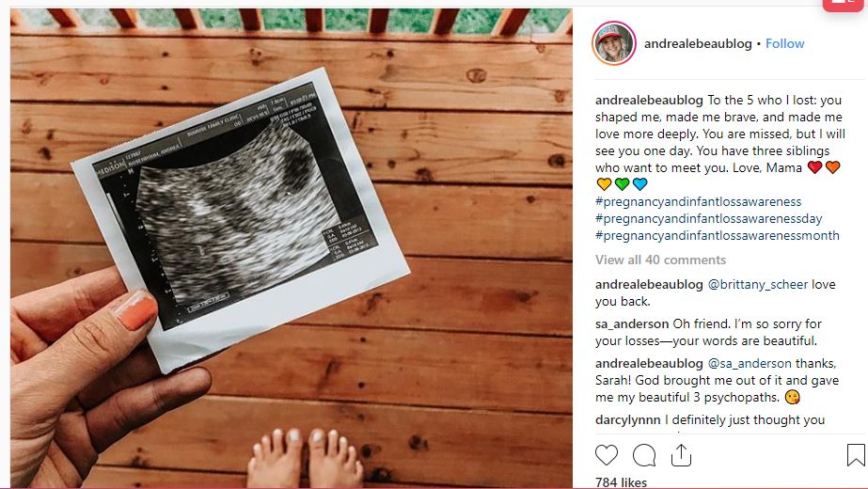Image resolution: width=868 pixels, height=489 pixels.
Task: View the 784 likes list
Action: point(621,482)
